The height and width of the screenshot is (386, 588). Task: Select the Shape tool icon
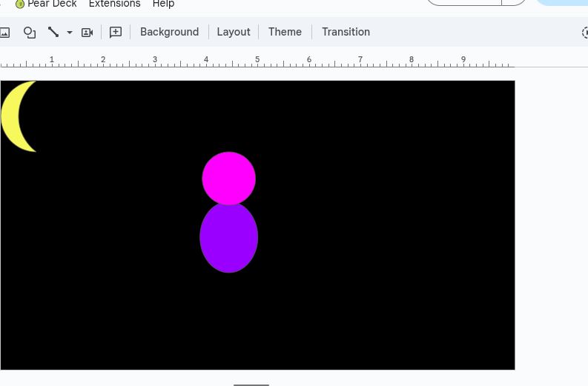tap(30, 32)
